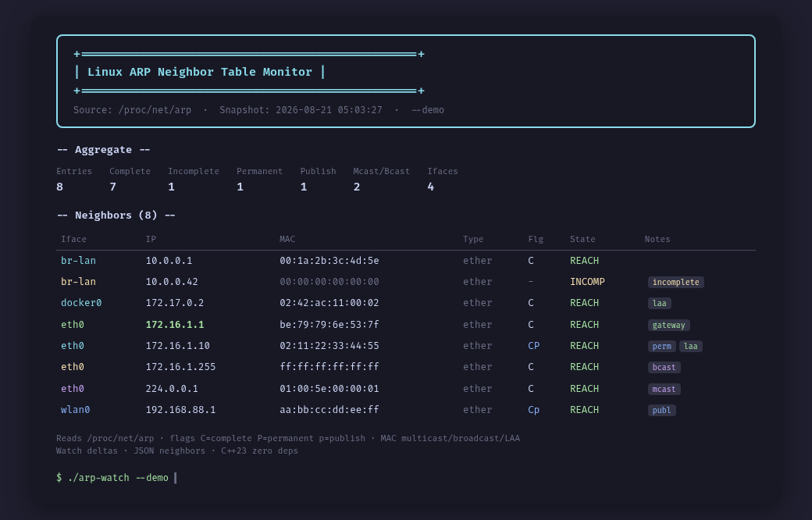Select IP address 172.16.1.10

tap(178, 345)
